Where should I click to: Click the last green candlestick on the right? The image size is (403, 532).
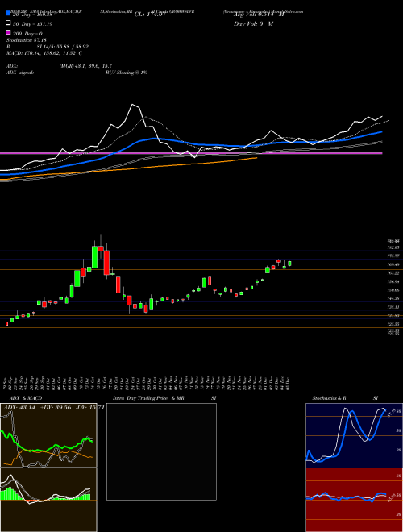pos(289,264)
